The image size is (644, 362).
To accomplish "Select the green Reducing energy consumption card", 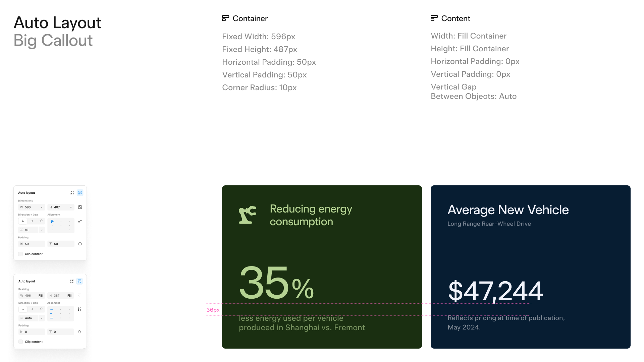I will 322,267.
